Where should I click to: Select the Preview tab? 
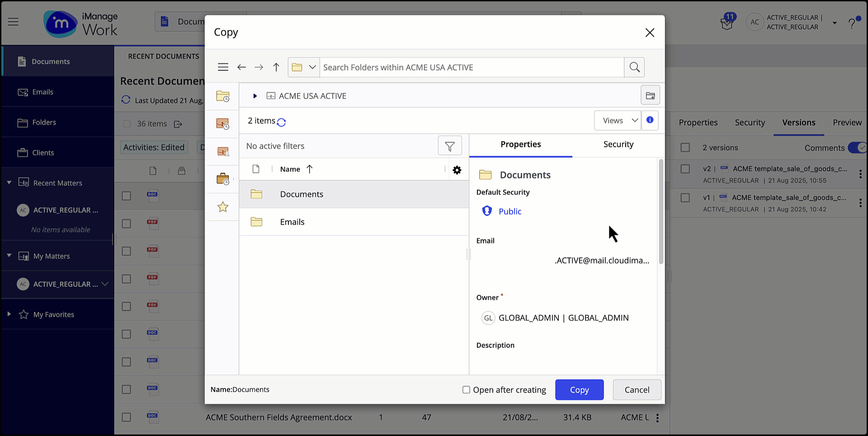pyautogui.click(x=846, y=122)
